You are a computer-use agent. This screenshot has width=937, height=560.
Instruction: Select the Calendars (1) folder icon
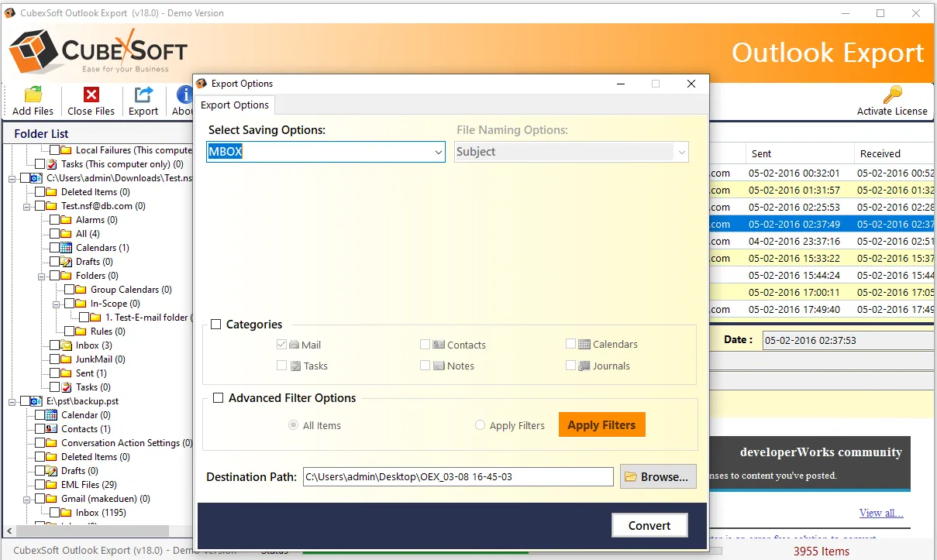[66, 248]
